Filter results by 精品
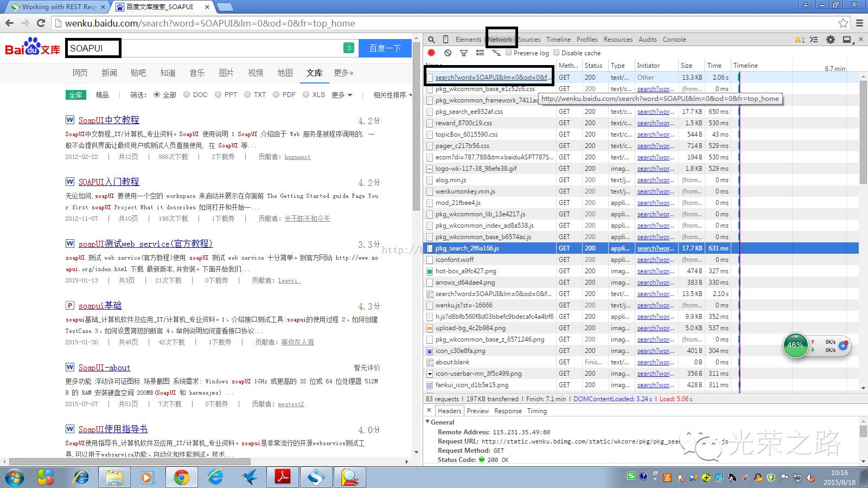This screenshot has width=868, height=488. pyautogui.click(x=102, y=95)
